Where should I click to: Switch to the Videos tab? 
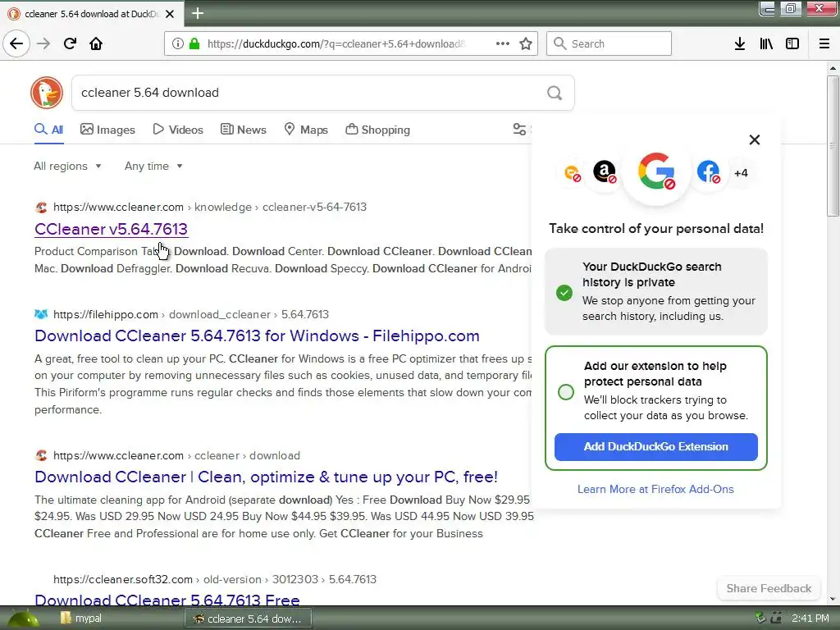click(178, 130)
